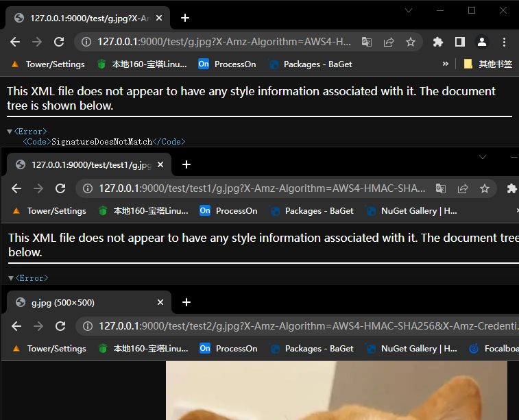The image size is (519, 420).
Task: Open the tab search chevron in top window
Action: (409, 10)
